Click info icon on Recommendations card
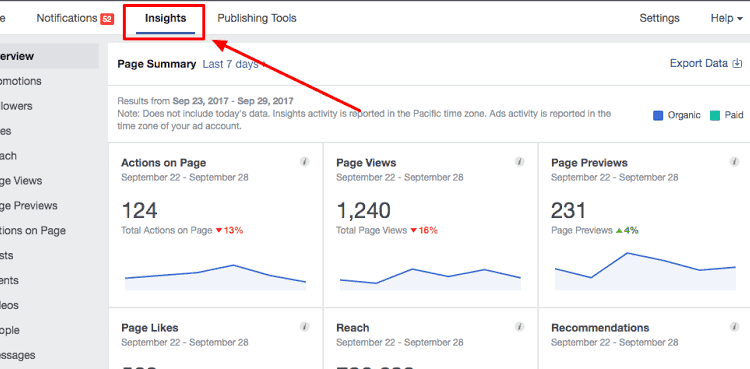The image size is (750, 369). [x=734, y=327]
